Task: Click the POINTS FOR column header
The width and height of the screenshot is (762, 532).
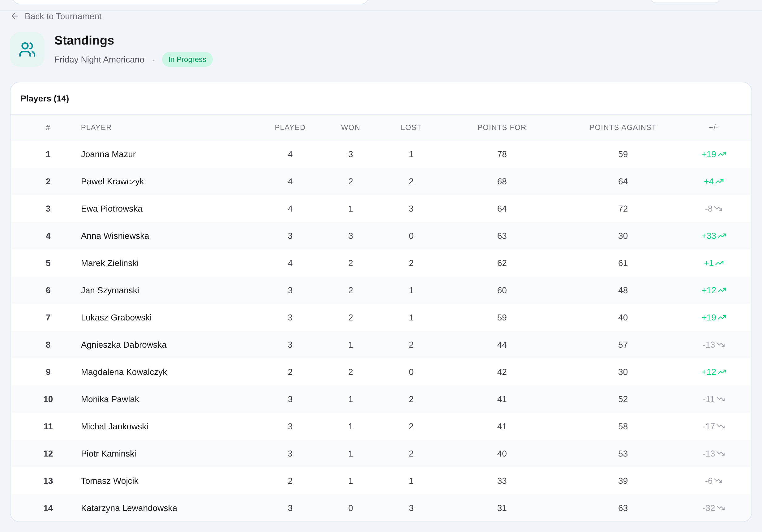Action: [x=502, y=127]
